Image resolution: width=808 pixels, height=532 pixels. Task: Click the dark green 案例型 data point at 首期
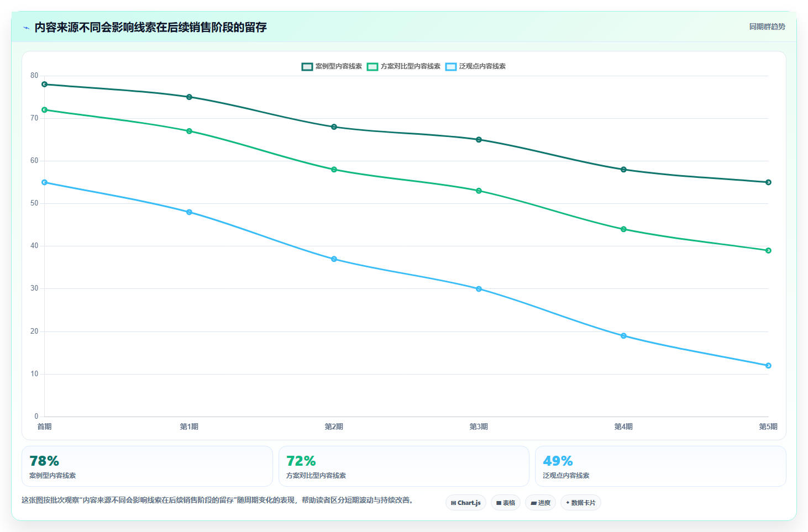pyautogui.click(x=44, y=85)
